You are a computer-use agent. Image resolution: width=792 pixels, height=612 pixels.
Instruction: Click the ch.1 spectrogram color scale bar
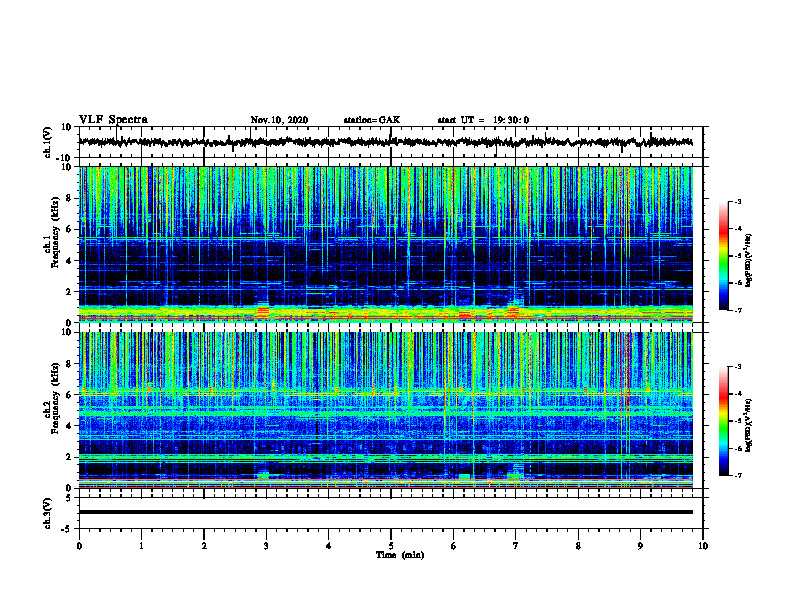click(724, 256)
